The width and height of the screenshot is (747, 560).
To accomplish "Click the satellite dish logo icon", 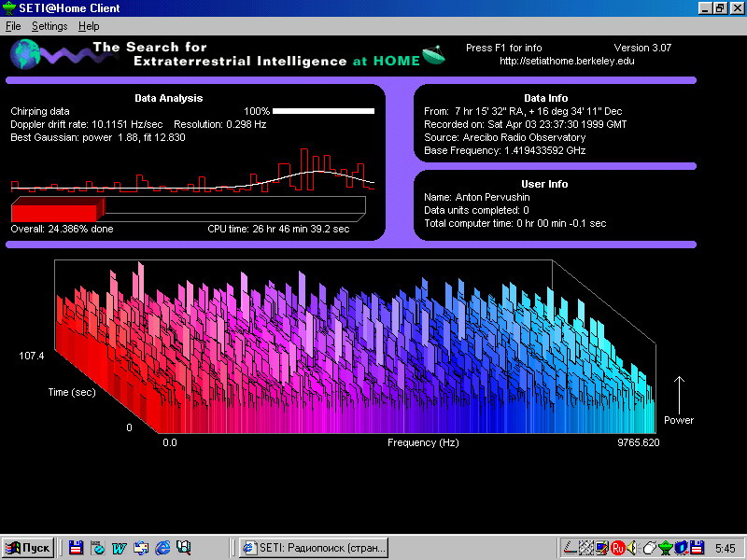I will click(433, 55).
